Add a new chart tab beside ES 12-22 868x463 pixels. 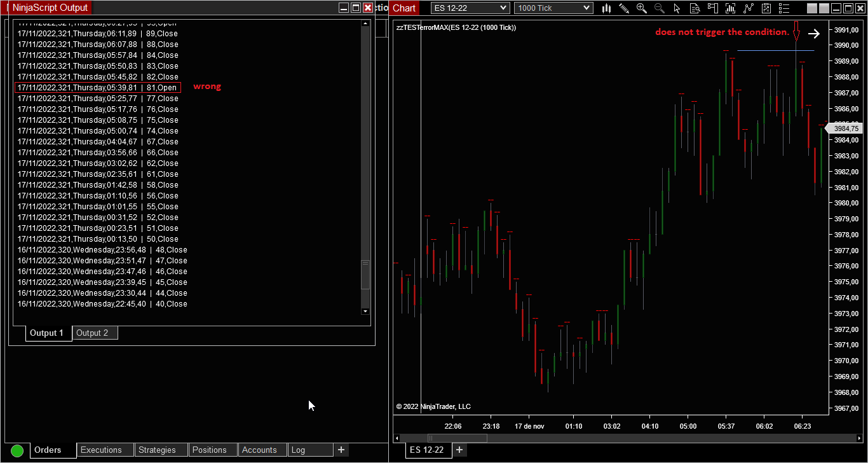click(x=459, y=450)
